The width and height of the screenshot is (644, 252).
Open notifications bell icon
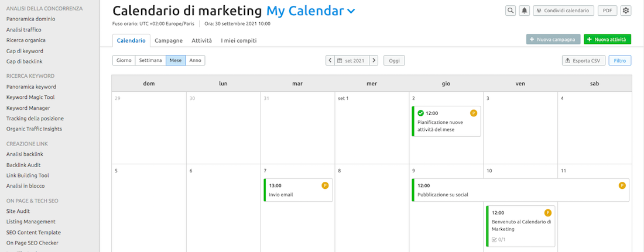[524, 11]
